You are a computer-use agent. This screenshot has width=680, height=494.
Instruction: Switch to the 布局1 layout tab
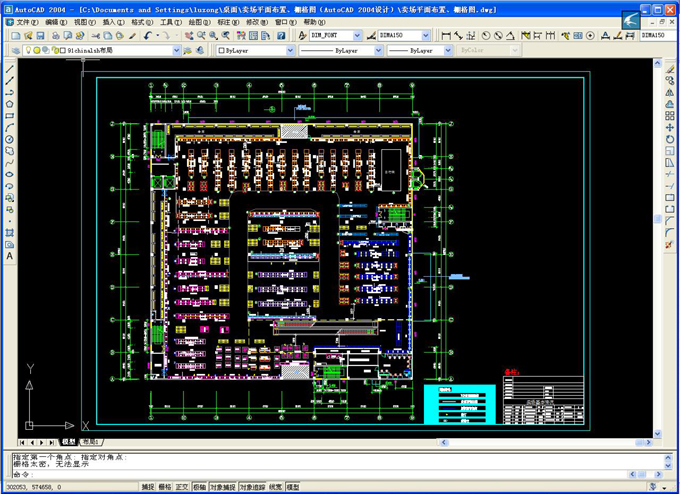(x=91, y=441)
